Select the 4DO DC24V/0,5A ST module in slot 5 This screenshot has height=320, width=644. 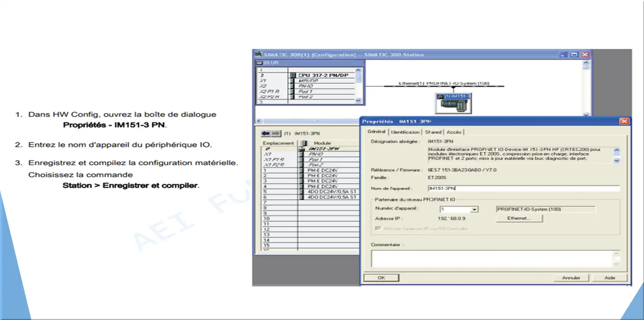tap(310, 192)
